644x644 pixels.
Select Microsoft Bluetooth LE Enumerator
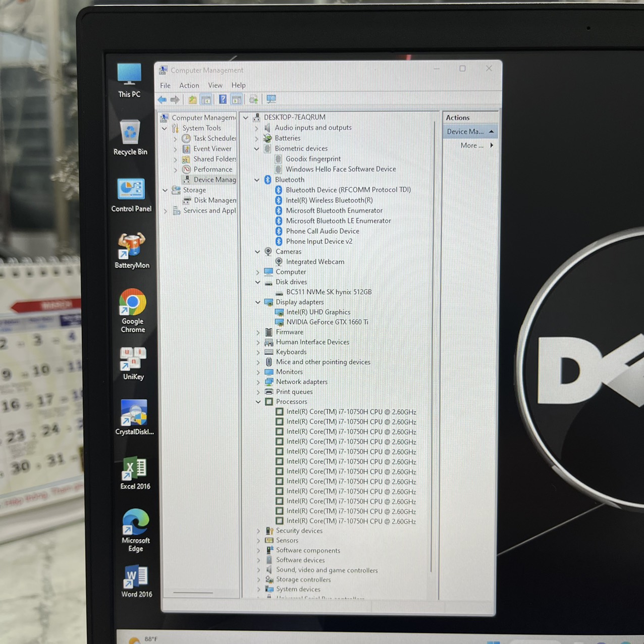click(x=338, y=221)
